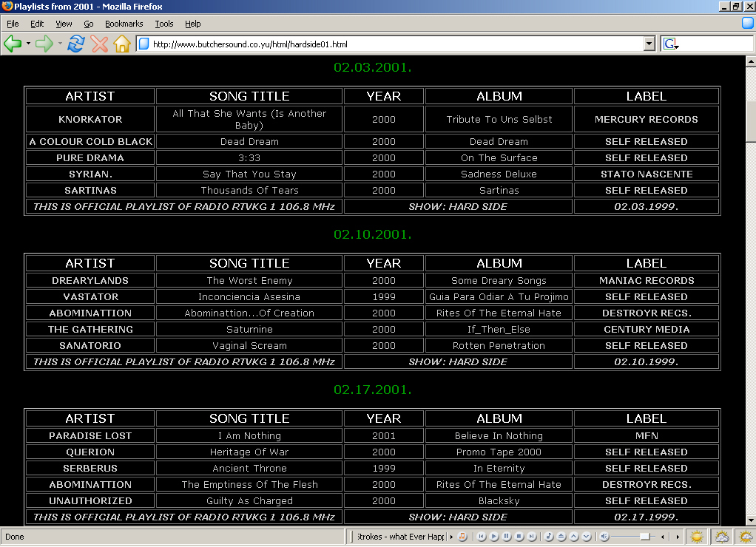Click the song 'Inconciencia Asesina'

(249, 297)
